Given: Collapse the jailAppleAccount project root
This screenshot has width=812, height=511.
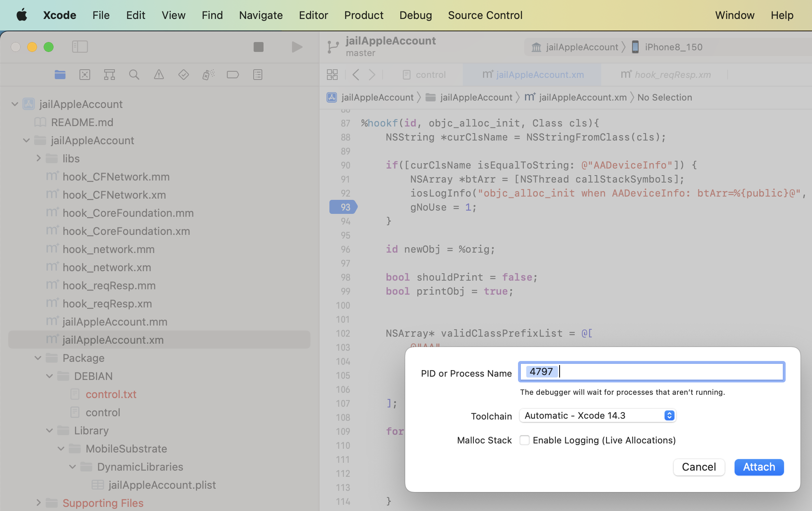Looking at the screenshot, I should pyautogui.click(x=15, y=104).
